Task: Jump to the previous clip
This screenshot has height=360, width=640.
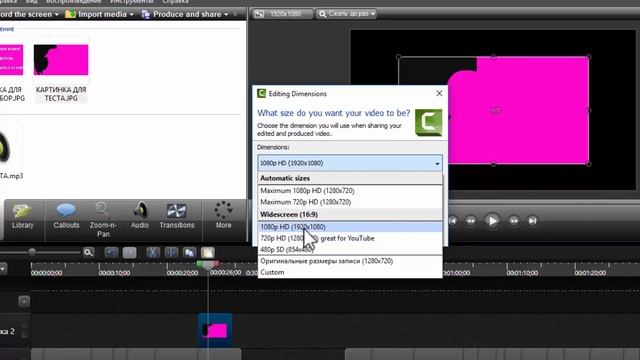Action: point(452,221)
